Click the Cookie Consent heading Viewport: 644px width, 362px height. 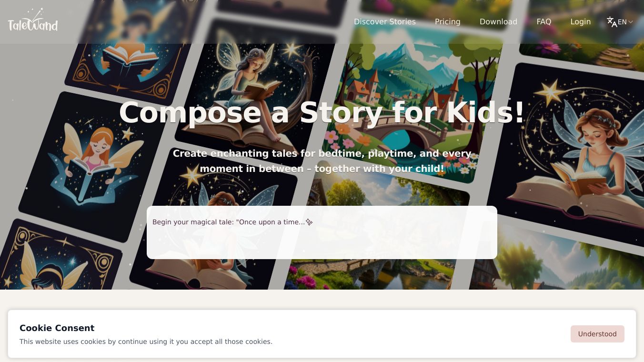coord(57,328)
